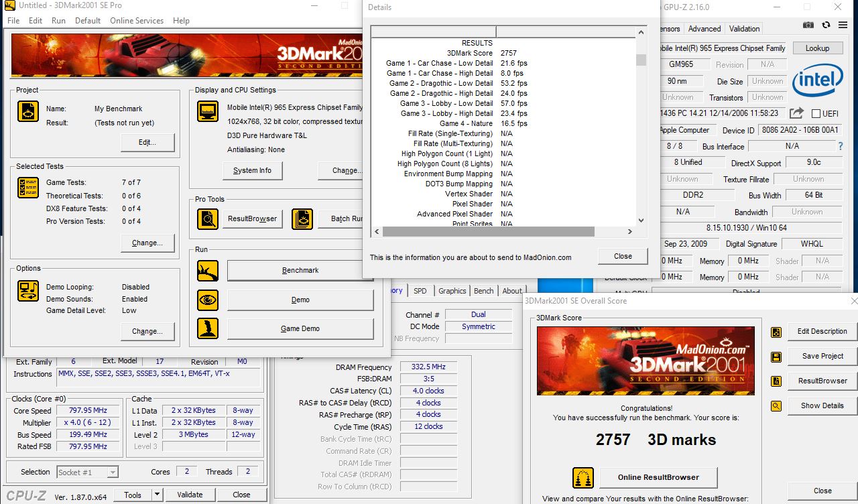Viewport: 858px width, 504px height.
Task: Open the GPU-Z hamburger menu
Action: click(843, 25)
